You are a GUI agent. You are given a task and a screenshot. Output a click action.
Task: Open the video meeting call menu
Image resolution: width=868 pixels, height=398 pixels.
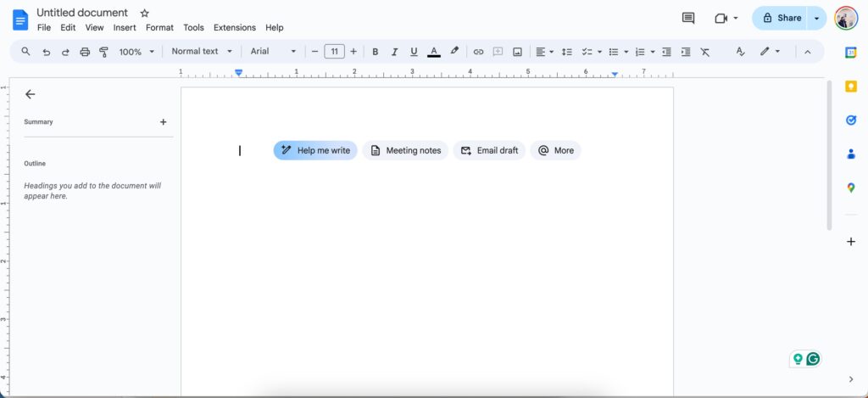click(x=726, y=19)
